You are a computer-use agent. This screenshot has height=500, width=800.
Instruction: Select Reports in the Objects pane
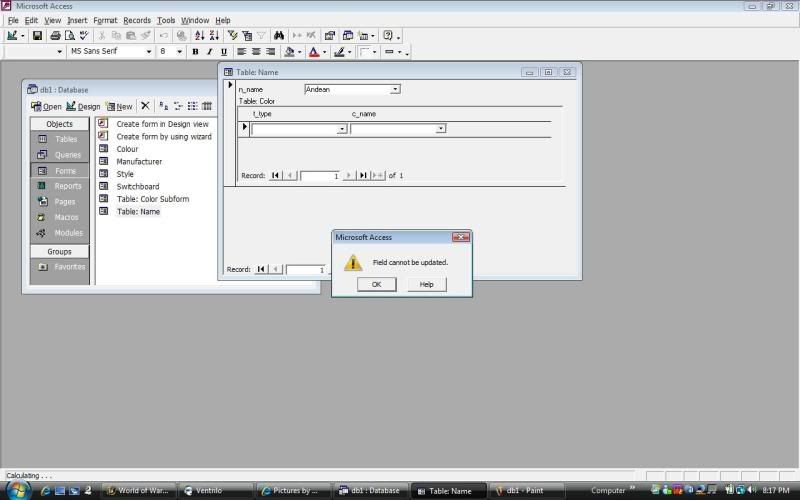click(59, 186)
